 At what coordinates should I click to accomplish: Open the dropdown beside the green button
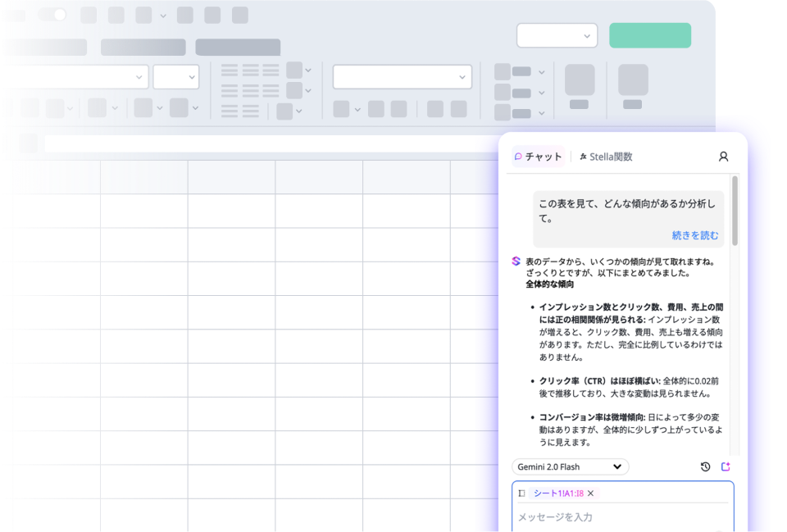tap(557, 35)
